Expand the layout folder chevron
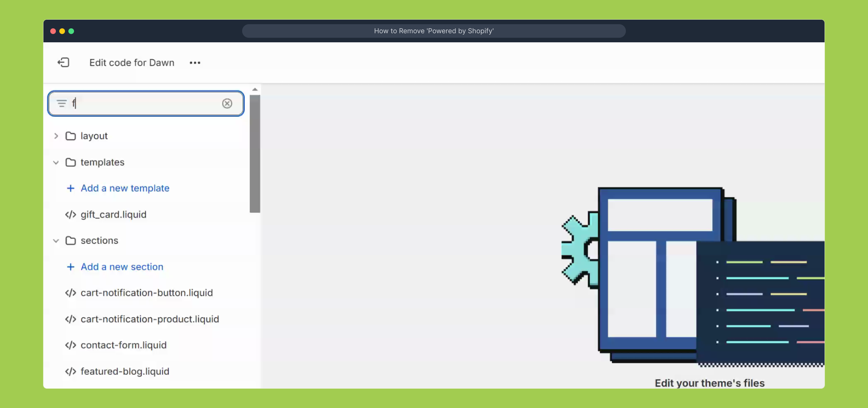 56,136
